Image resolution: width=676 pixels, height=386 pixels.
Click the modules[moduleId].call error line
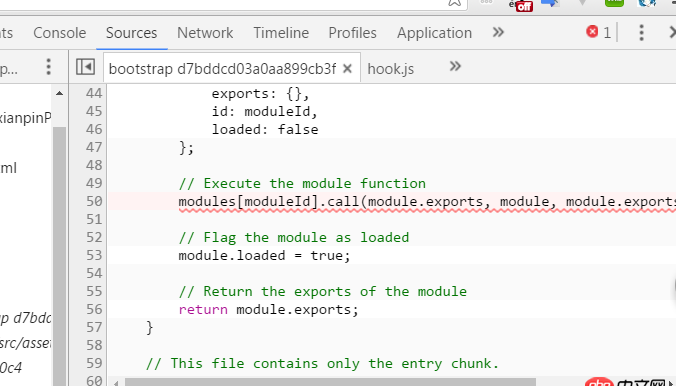click(x=427, y=202)
